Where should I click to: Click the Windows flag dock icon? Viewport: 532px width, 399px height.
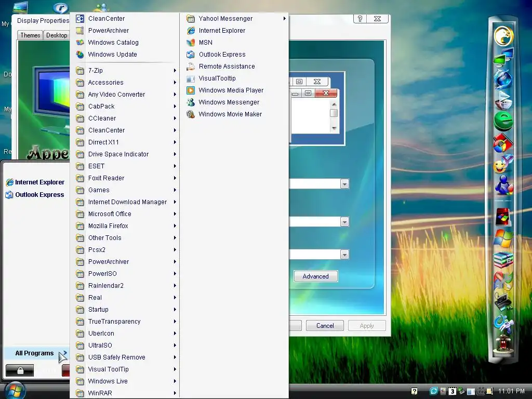point(503,238)
